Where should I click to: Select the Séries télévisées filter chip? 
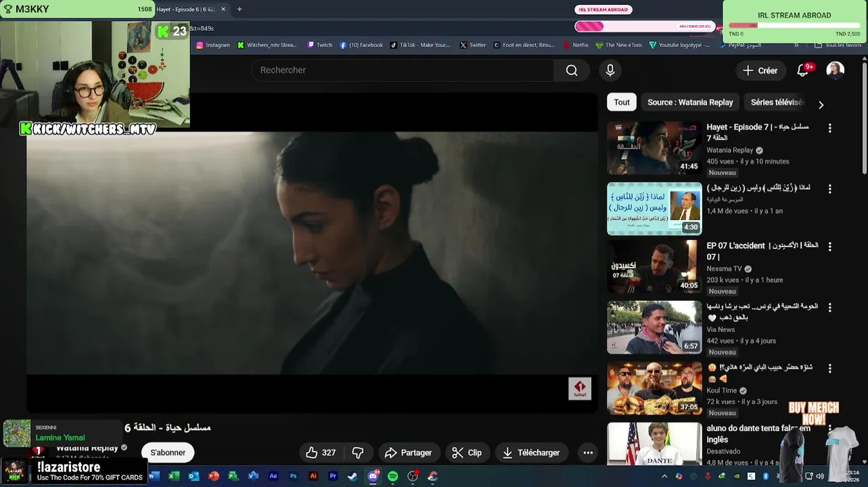777,102
